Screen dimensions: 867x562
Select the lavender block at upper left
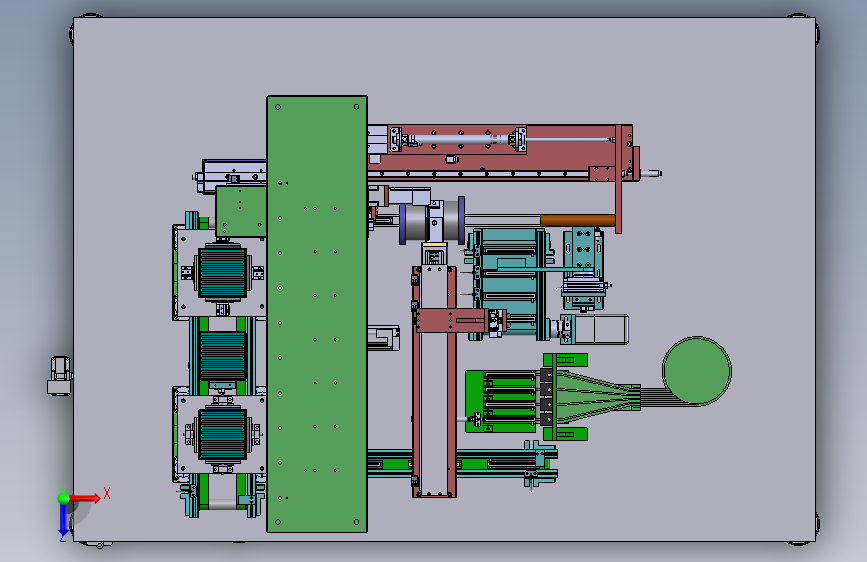(234, 175)
